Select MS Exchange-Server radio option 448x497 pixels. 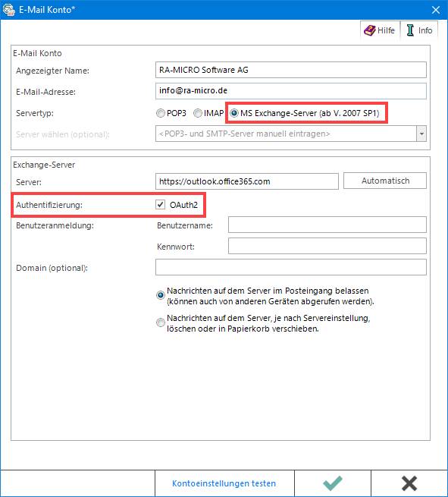pyautogui.click(x=234, y=113)
